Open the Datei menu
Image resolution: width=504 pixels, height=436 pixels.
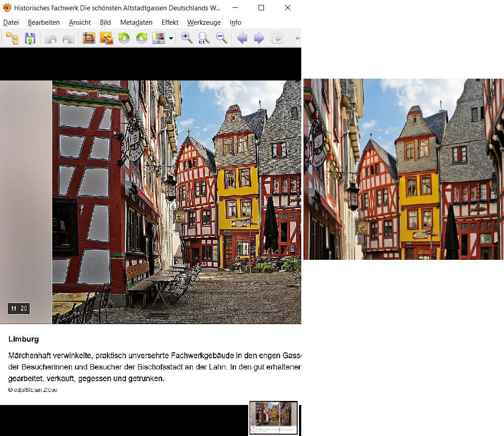[x=11, y=22]
